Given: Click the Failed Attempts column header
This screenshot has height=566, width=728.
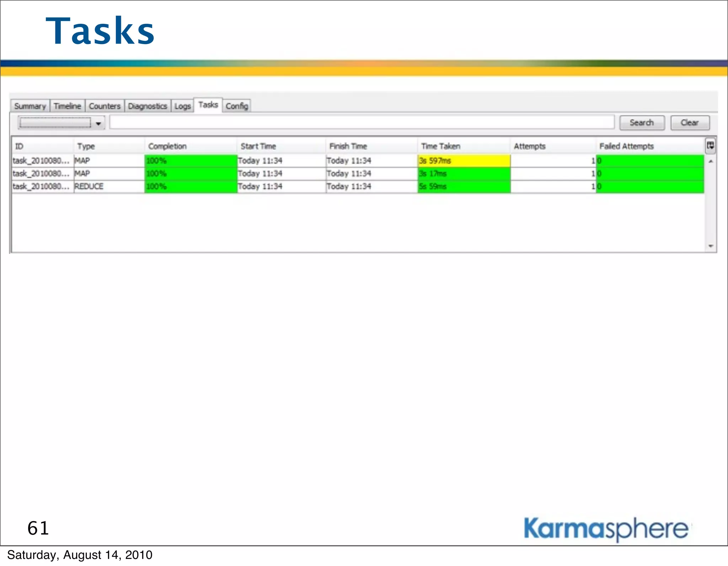Looking at the screenshot, I should pos(626,146).
